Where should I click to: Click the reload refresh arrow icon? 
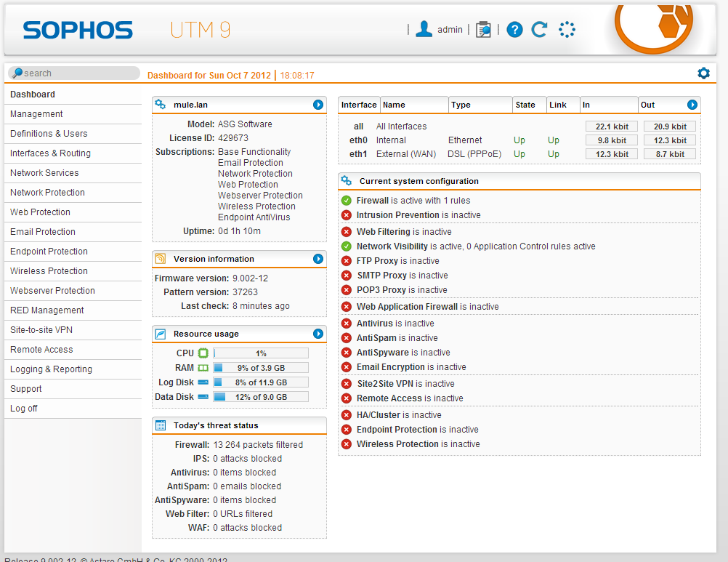[x=539, y=29]
